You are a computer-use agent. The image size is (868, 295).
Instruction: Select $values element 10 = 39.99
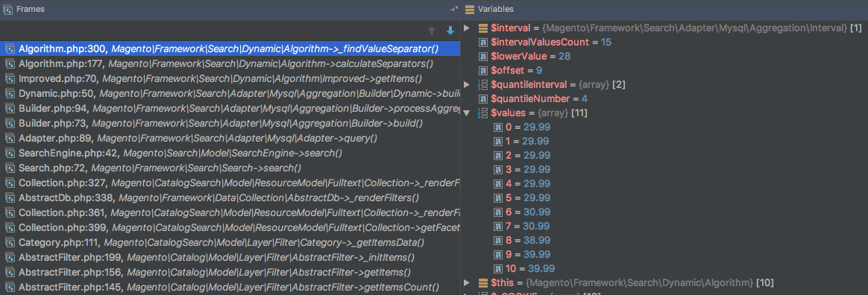pyautogui.click(x=664, y=268)
